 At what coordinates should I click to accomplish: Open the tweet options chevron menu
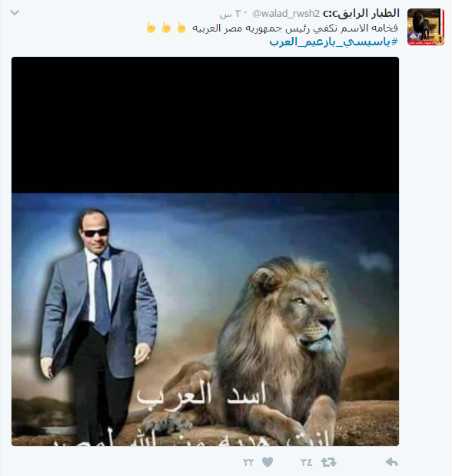(15, 13)
